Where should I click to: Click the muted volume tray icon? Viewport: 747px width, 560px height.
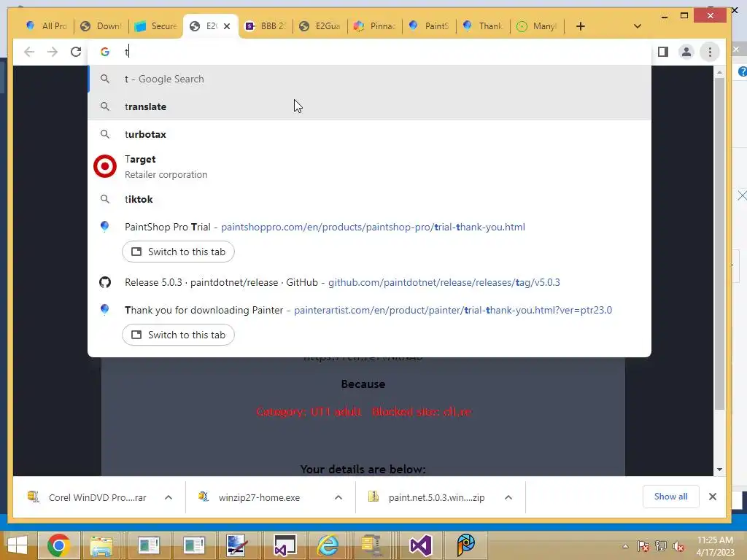(x=678, y=546)
